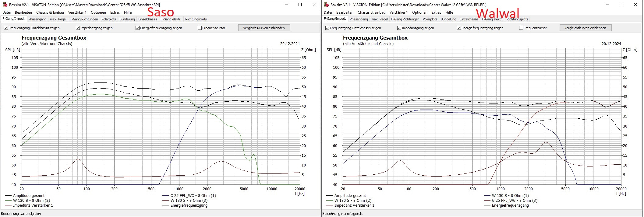
Task: Switch to 'max. Pegel' tab in Saso window
Action: click(58, 19)
